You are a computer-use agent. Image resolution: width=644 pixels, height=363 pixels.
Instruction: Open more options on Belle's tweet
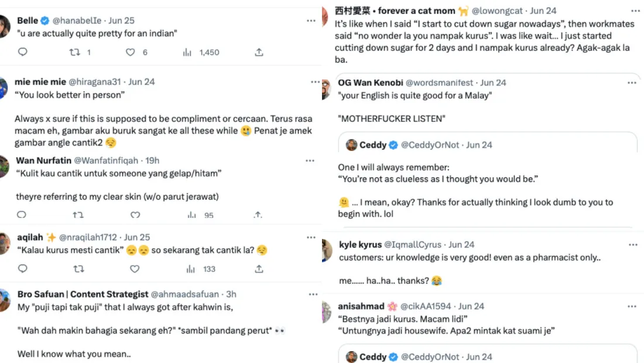click(311, 20)
